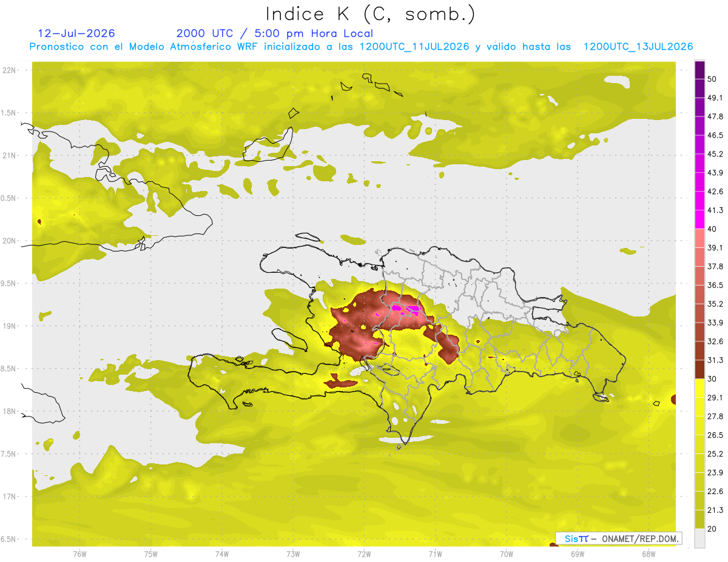728x562 pixels.
Task: Click the '17N' latitude label
Action: (x=9, y=497)
